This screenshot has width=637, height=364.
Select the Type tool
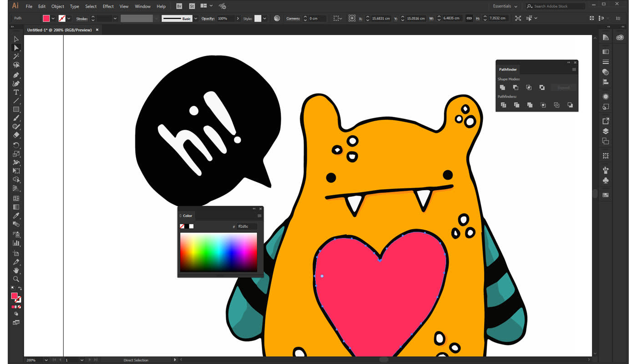tap(15, 92)
